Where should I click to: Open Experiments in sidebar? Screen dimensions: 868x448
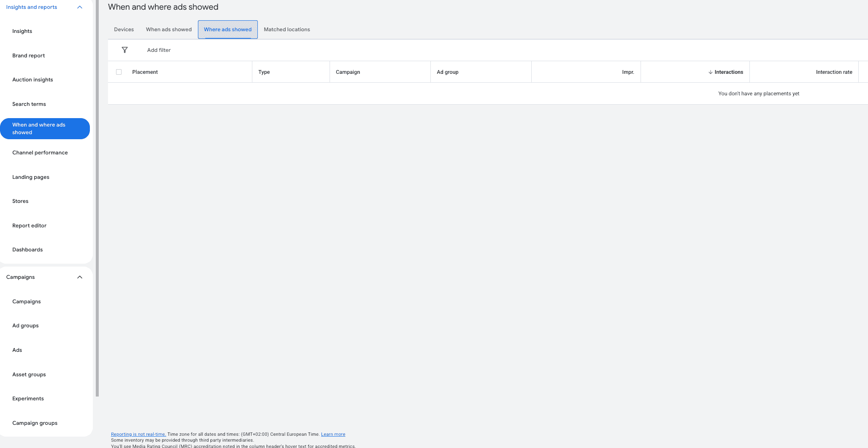(28, 399)
